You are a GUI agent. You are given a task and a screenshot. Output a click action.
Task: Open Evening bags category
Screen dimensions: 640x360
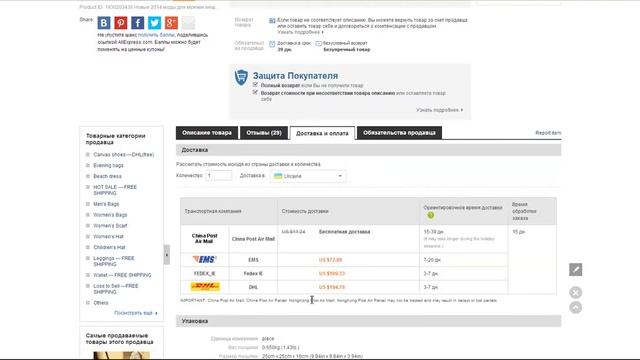[108, 166]
